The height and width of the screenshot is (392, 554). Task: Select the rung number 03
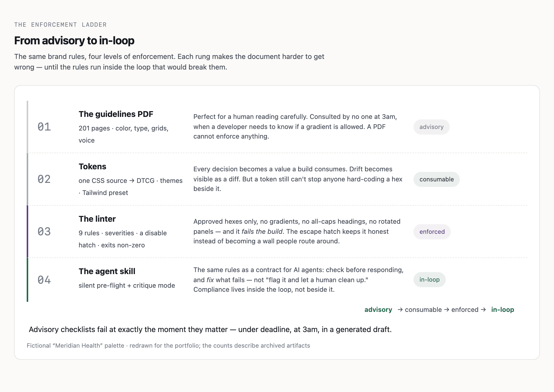[44, 232]
